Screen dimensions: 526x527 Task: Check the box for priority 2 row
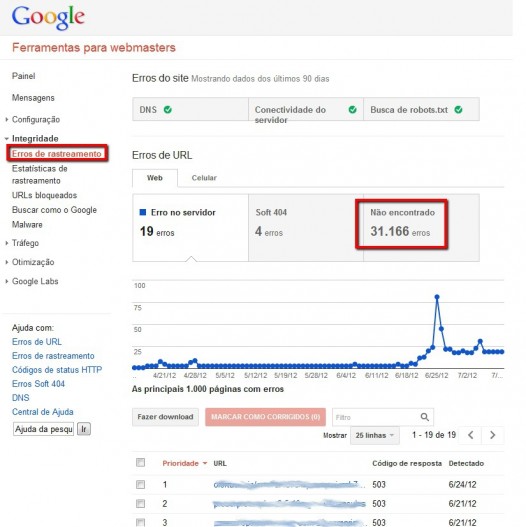click(140, 503)
